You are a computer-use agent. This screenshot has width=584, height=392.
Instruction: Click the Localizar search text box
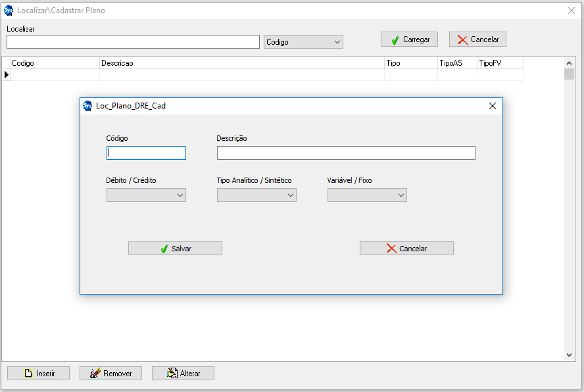tap(133, 41)
